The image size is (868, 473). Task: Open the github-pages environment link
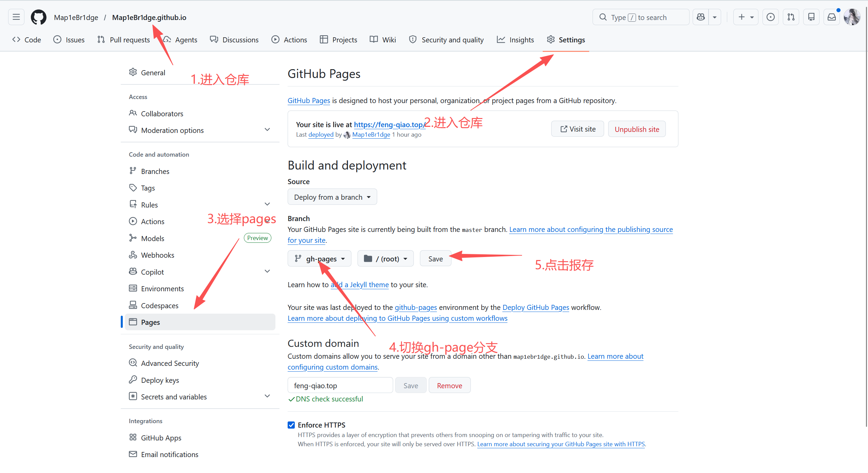pyautogui.click(x=416, y=308)
